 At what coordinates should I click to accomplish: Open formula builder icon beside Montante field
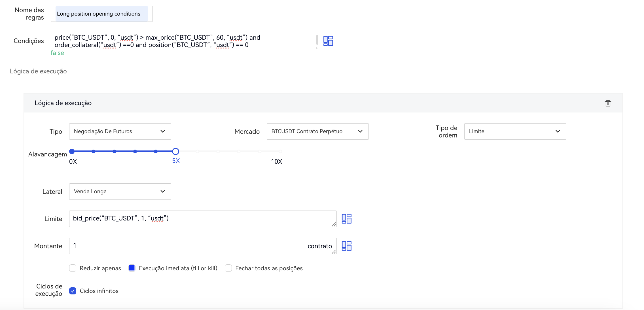pos(346,246)
